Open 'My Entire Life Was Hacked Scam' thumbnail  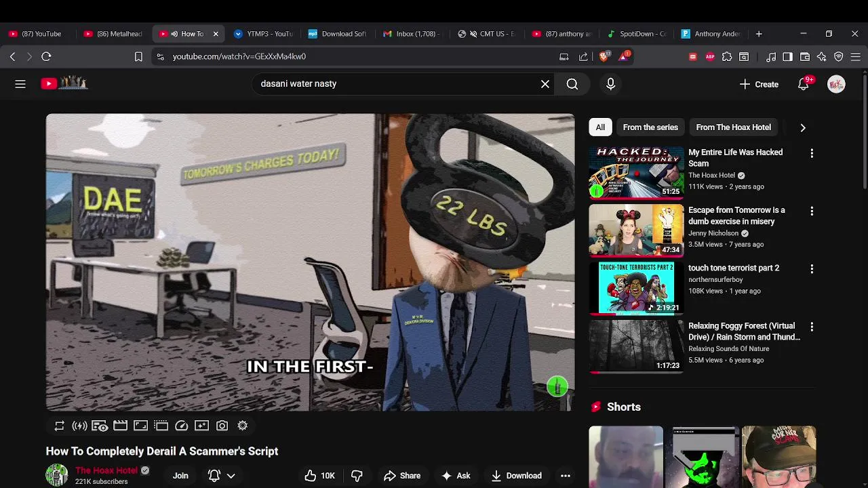[x=636, y=172]
